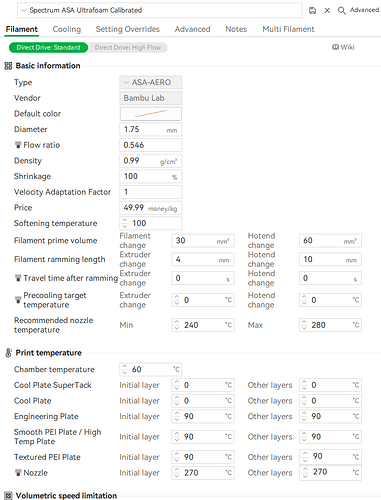Viewport: 381px width, 500px height.
Task: Click the X icon beside preset name
Action: click(327, 10)
